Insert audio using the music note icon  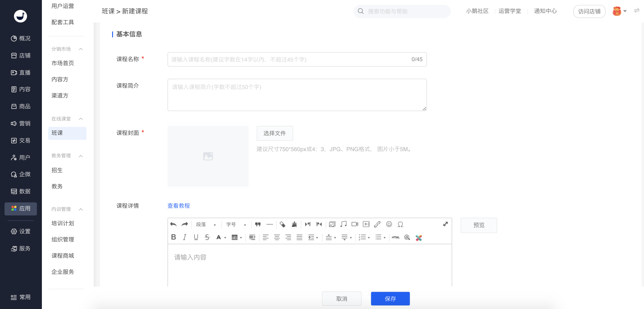[343, 224]
